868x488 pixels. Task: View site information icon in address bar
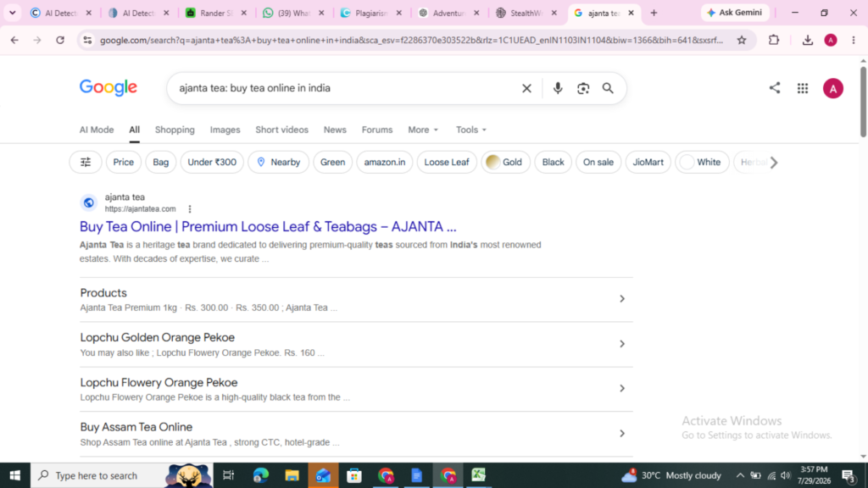[x=87, y=40]
